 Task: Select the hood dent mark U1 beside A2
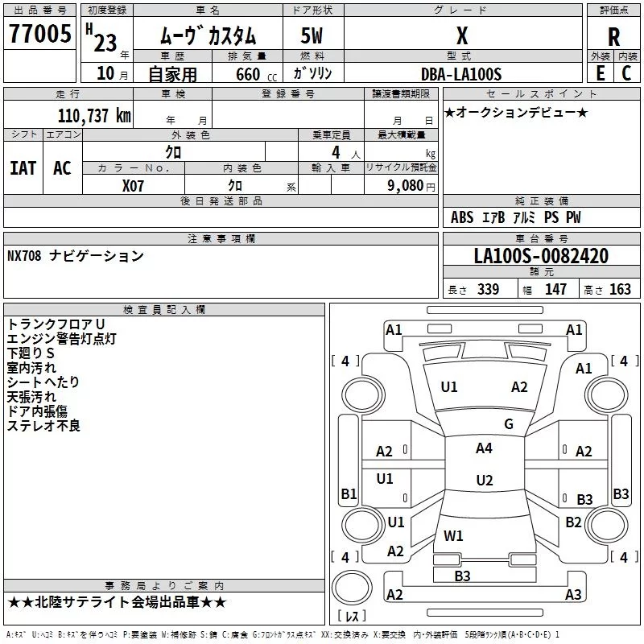tap(449, 387)
